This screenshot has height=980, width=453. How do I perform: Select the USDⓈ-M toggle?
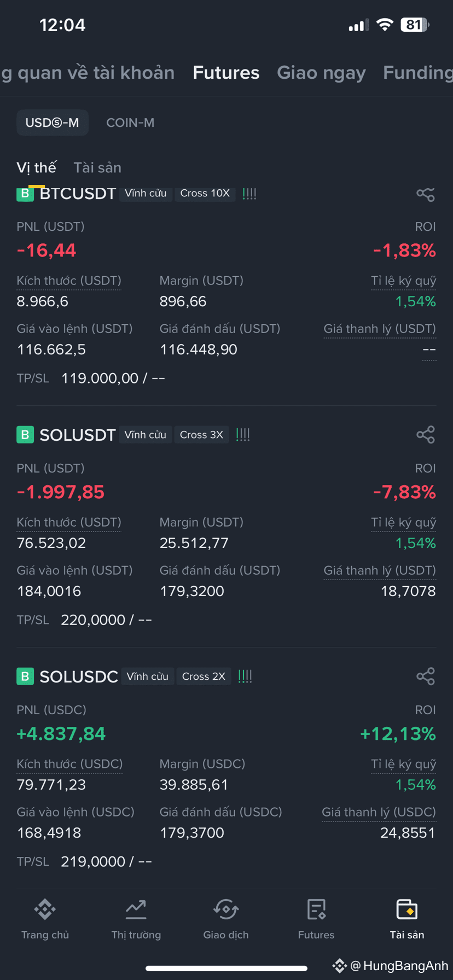click(53, 122)
